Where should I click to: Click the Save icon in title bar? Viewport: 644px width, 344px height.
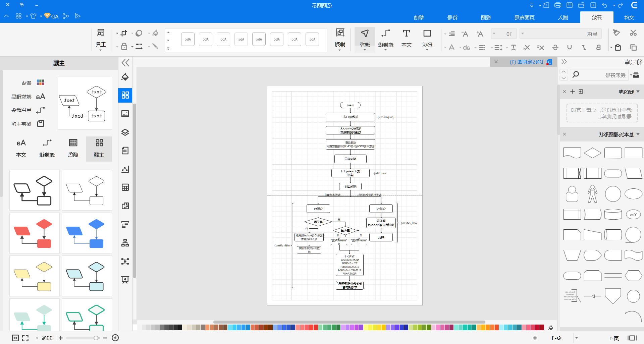pyautogui.click(x=570, y=5)
